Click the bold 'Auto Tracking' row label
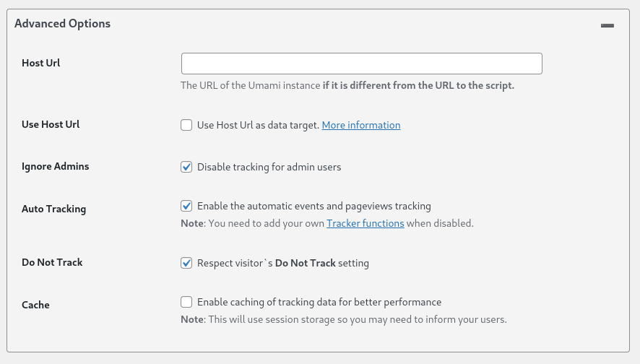Viewport: 640px width, 364px height. [x=53, y=209]
